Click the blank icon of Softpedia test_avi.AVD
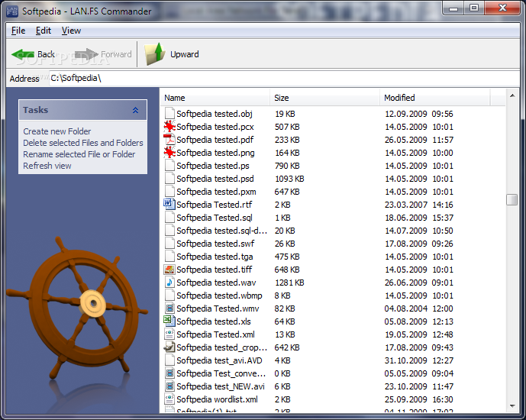 point(169,360)
